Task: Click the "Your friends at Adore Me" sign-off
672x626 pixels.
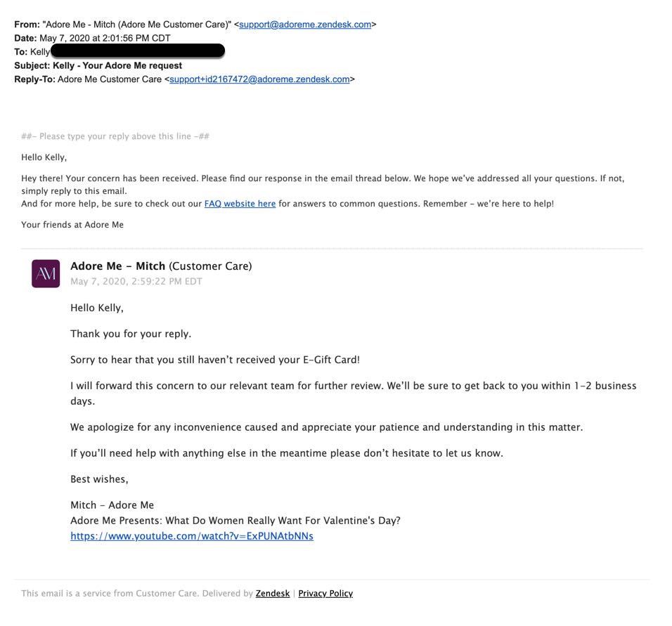Action: pyautogui.click(x=72, y=225)
